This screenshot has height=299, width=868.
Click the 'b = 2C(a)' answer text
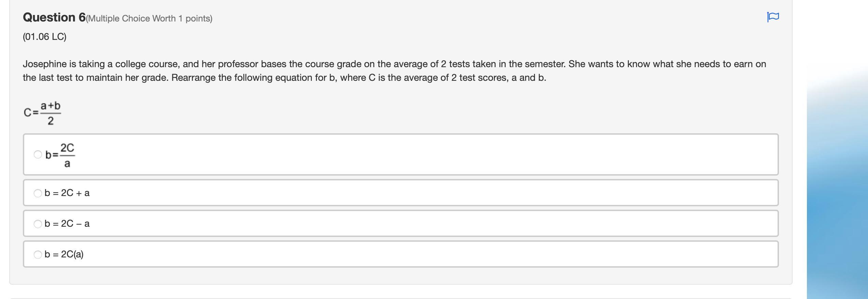(x=64, y=254)
